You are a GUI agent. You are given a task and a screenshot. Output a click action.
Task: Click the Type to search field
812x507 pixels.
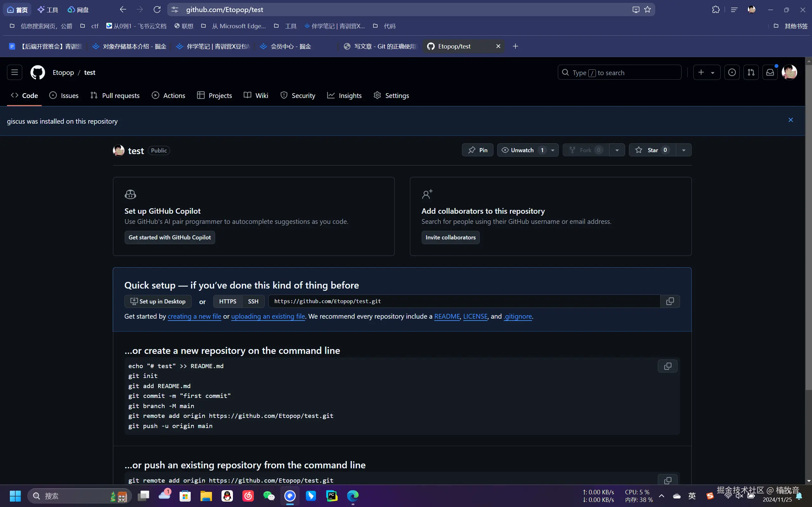619,72
